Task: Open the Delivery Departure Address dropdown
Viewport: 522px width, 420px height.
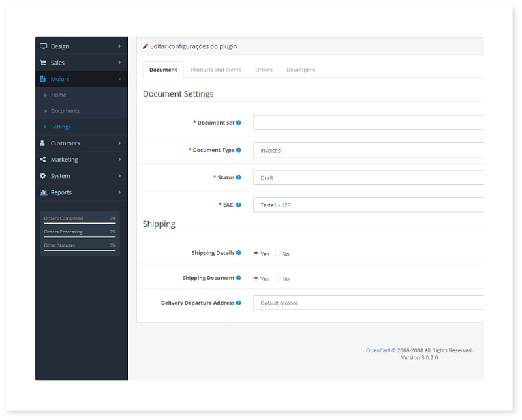Action: tap(368, 303)
